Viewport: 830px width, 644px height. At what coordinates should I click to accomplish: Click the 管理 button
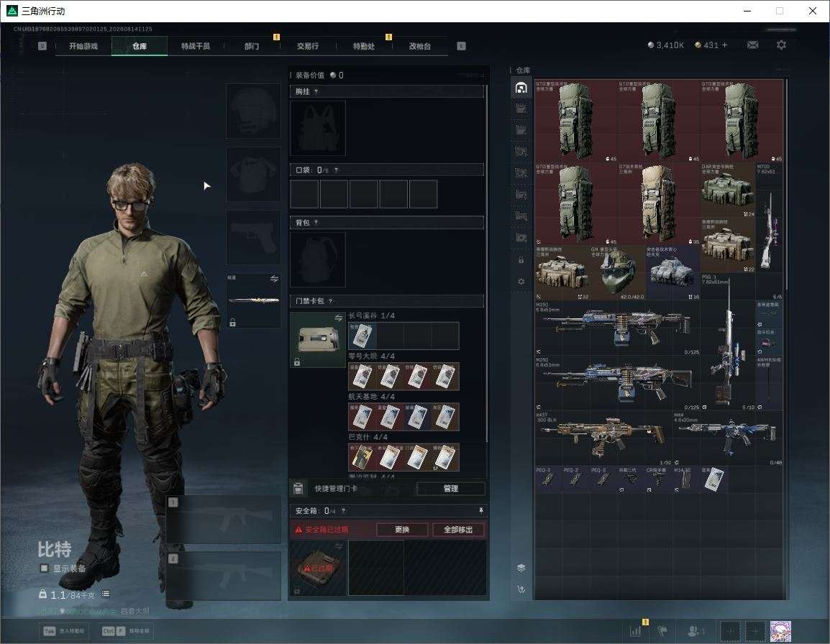coord(450,489)
